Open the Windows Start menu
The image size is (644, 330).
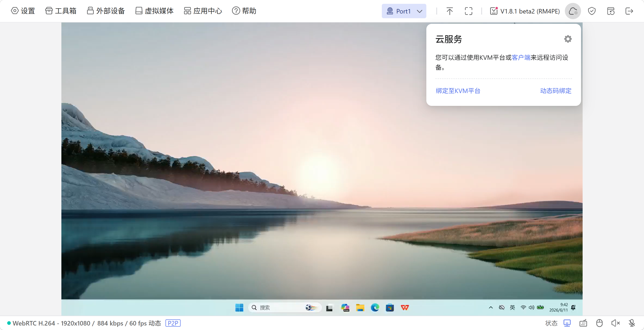(239, 308)
